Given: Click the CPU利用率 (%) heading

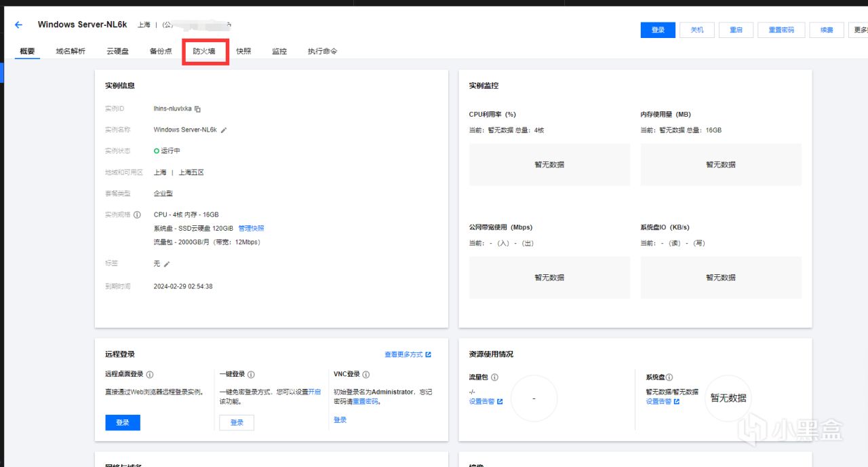Looking at the screenshot, I should (x=492, y=114).
